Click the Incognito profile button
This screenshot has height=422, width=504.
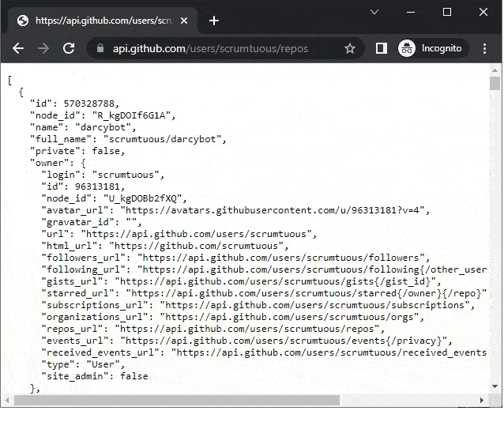[x=431, y=48]
